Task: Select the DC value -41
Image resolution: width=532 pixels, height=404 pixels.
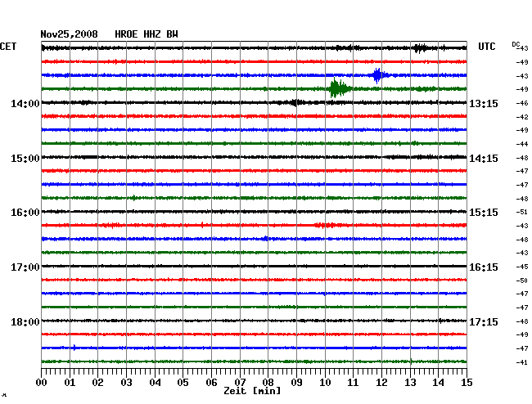Action: coord(522,362)
